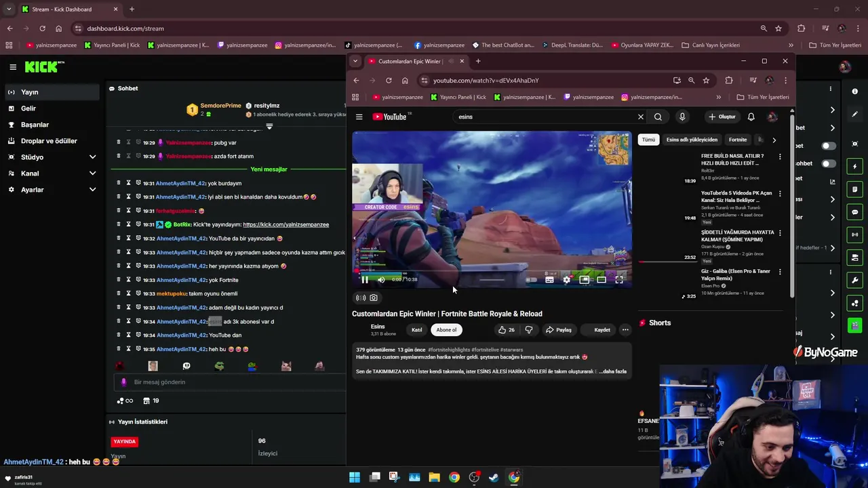Screen dimensions: 868x488
Task: Open the YouTube guide menu
Action: coord(359,117)
